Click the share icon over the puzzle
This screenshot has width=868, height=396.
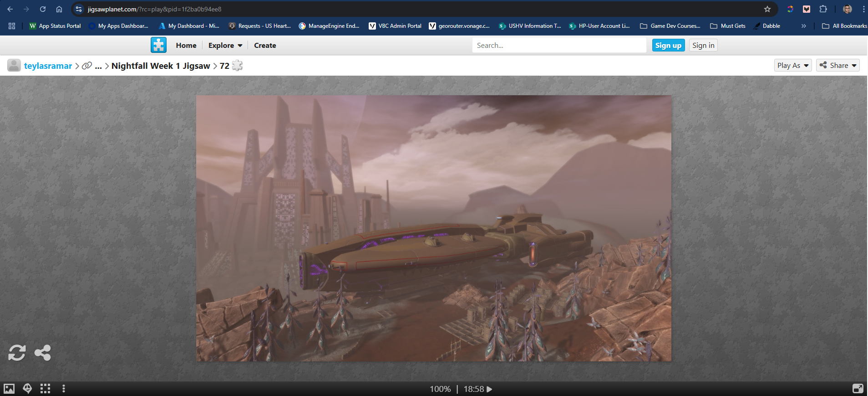[x=43, y=353]
